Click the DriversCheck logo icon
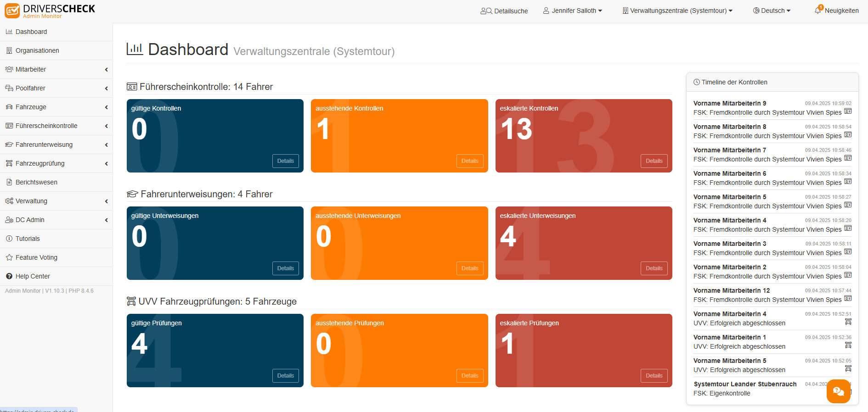The height and width of the screenshot is (412, 868). (12, 11)
